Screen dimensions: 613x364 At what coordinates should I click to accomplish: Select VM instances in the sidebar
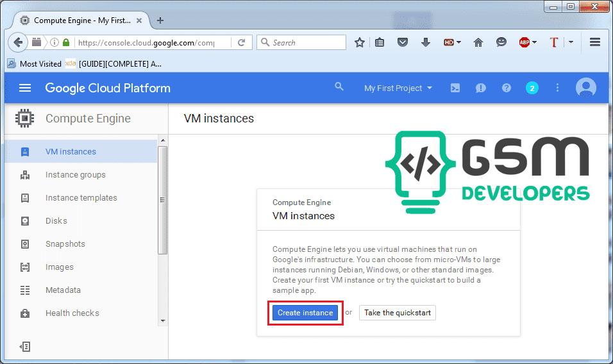(81, 151)
